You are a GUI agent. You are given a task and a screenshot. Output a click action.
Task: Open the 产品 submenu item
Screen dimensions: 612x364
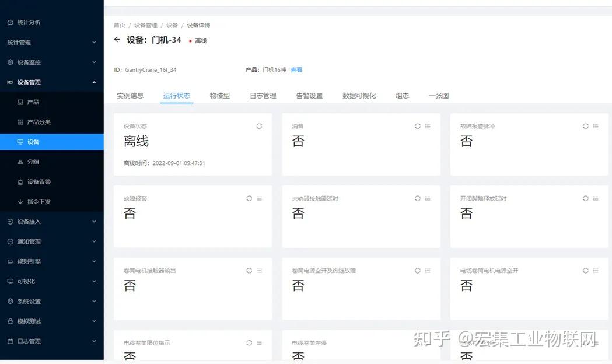click(x=52, y=102)
